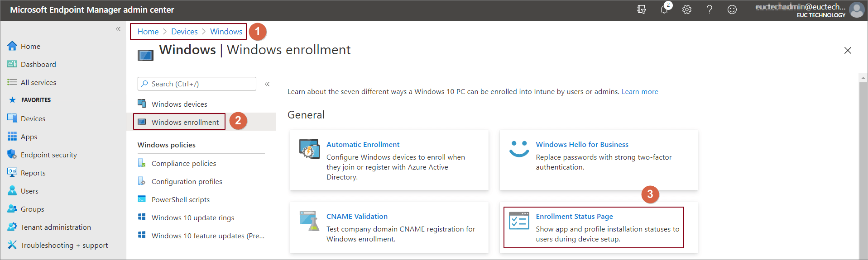Close the Windows enrollment blade
The image size is (868, 260).
coord(848,50)
